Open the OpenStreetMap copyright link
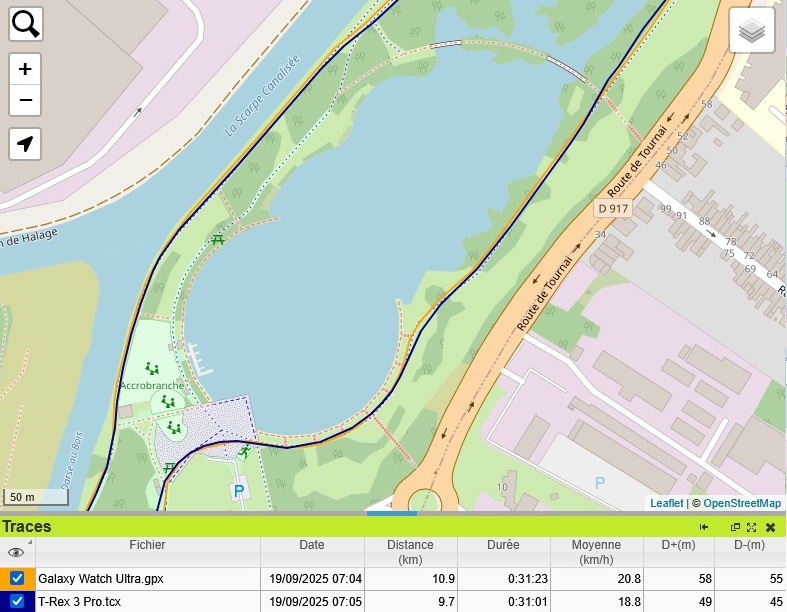The height and width of the screenshot is (612, 787). point(742,503)
